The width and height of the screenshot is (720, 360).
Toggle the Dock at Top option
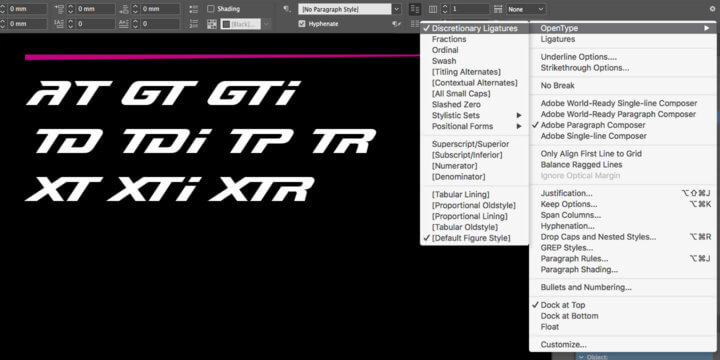tap(623, 305)
